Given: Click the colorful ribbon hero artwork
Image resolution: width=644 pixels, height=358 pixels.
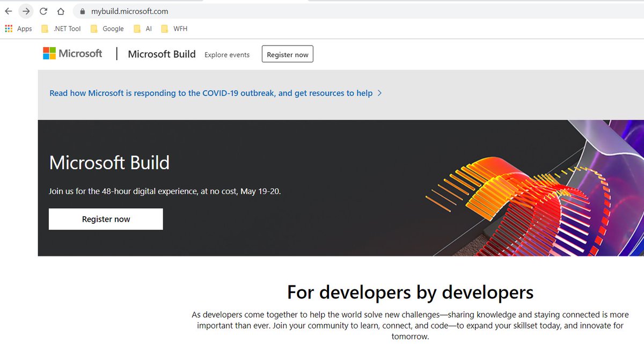Looking at the screenshot, I should 534,188.
